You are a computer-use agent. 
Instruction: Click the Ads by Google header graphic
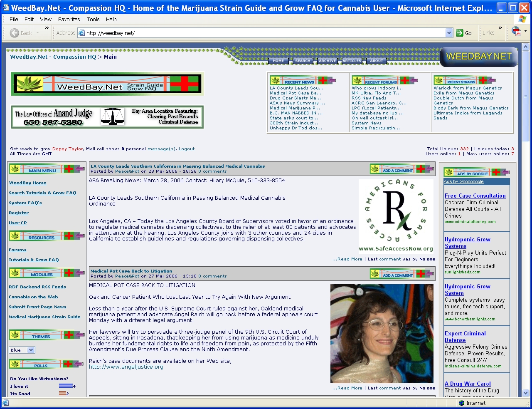pos(477,172)
